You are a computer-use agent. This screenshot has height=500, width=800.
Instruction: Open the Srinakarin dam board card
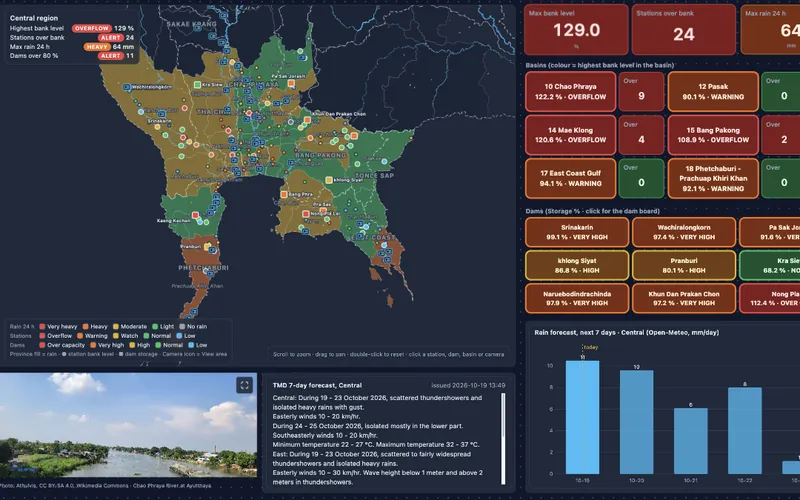click(577, 232)
